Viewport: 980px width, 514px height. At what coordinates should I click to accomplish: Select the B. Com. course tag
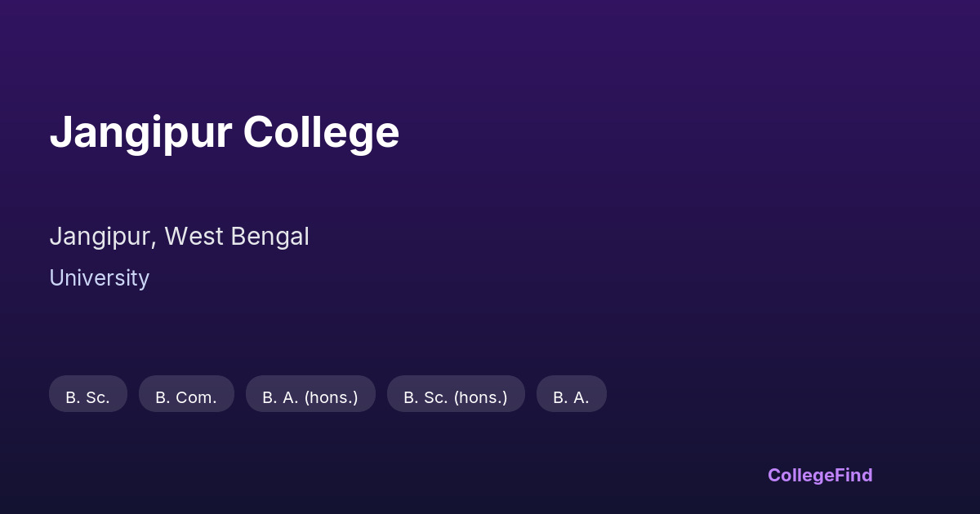pyautogui.click(x=186, y=395)
